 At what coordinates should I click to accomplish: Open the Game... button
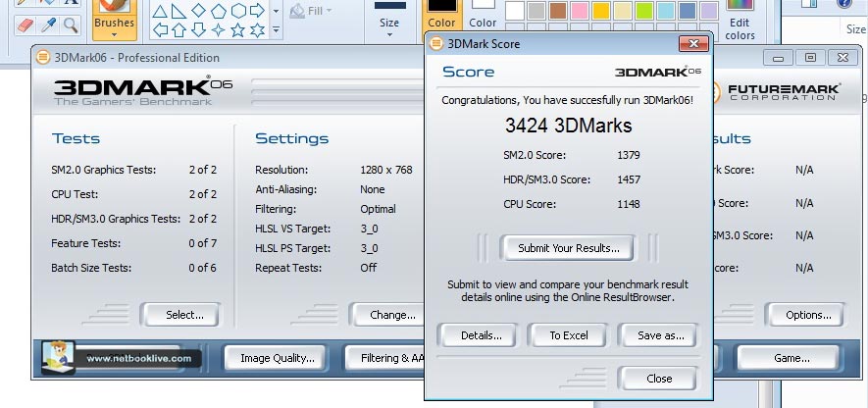[x=789, y=358]
